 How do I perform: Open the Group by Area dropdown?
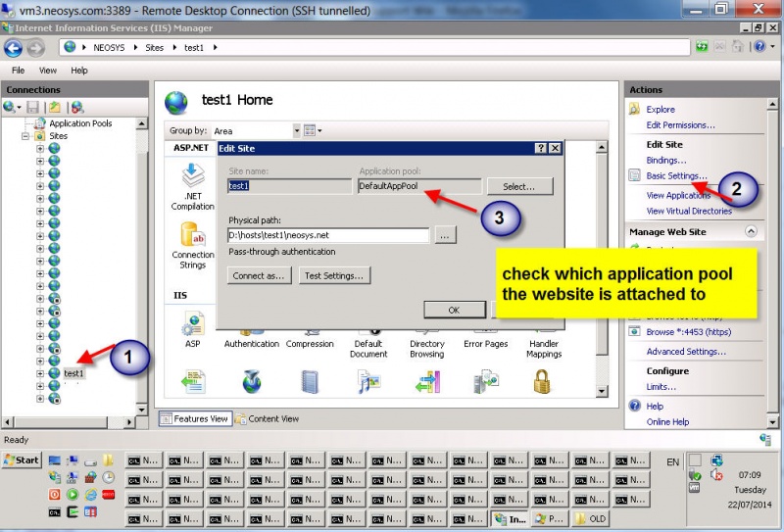click(x=297, y=130)
